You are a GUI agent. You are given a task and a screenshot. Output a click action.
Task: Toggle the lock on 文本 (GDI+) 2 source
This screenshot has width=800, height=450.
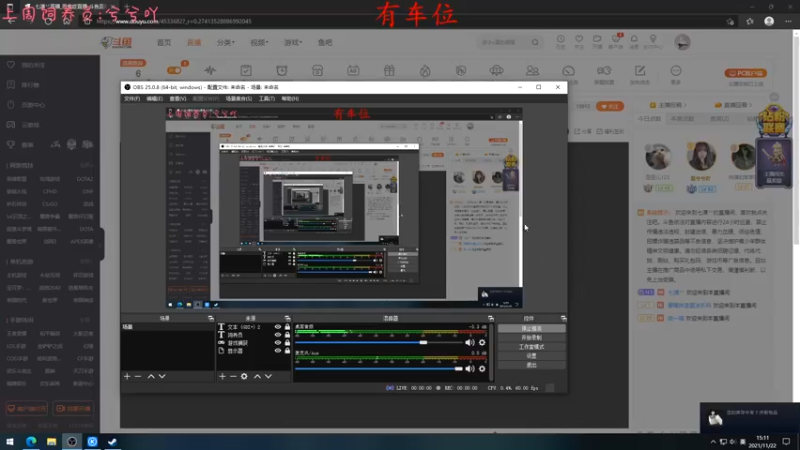pos(287,327)
